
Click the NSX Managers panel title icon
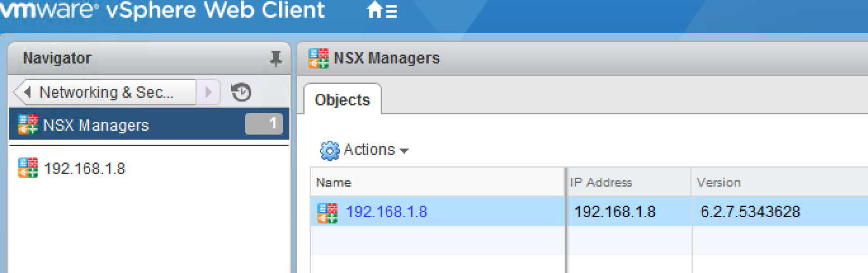[x=319, y=58]
